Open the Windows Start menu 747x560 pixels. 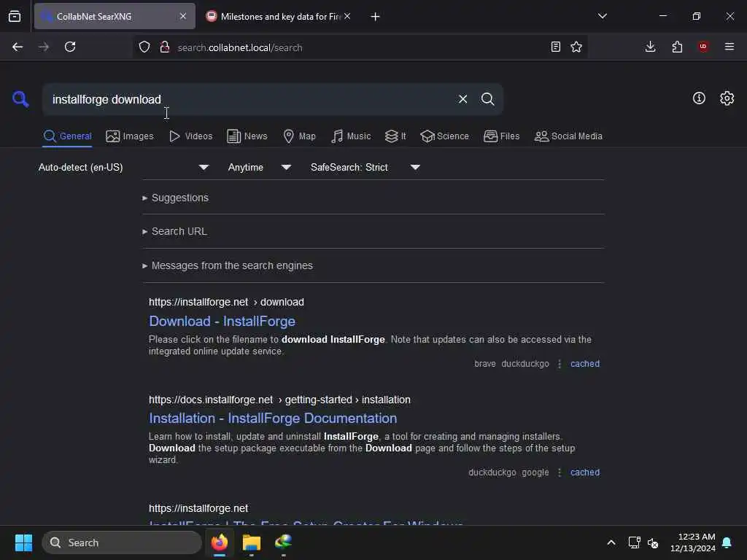[23, 542]
